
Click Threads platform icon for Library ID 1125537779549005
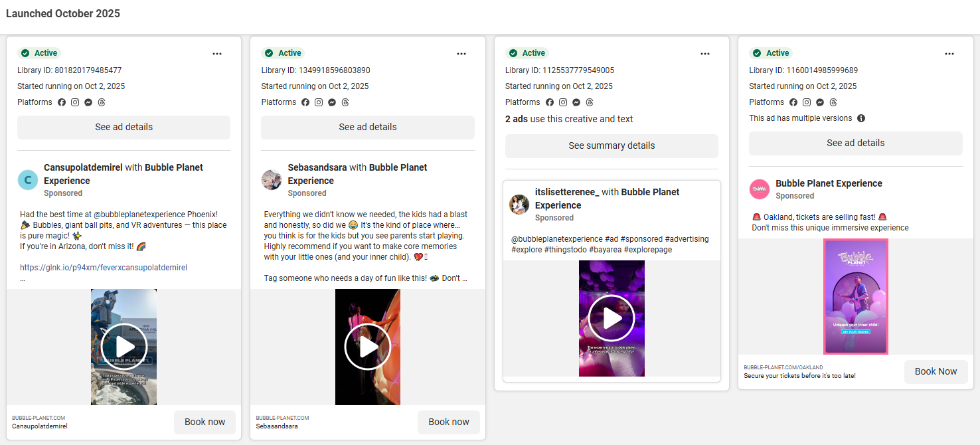[590, 102]
